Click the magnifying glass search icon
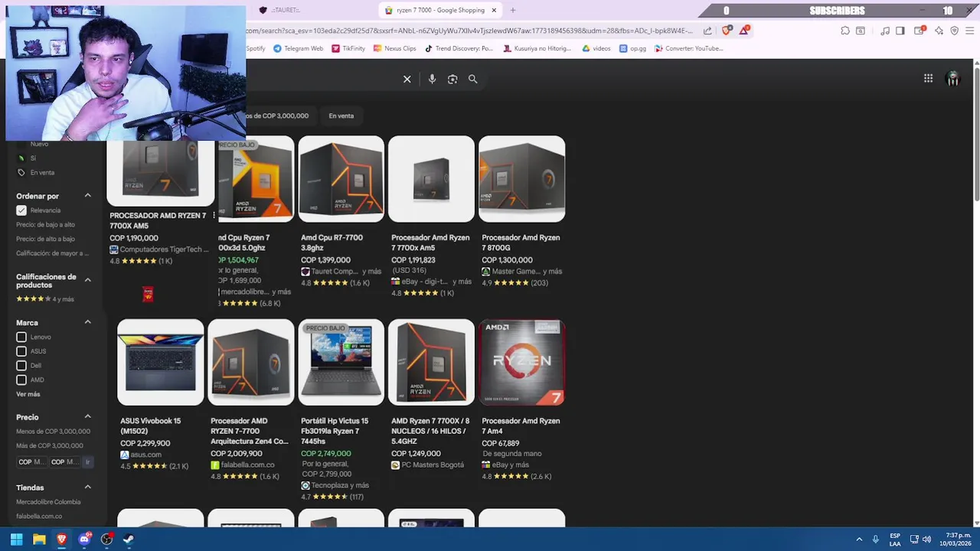 click(x=472, y=79)
